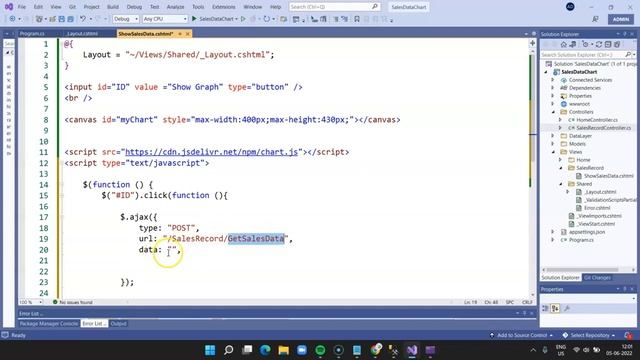Open the Any CPU platform dropdown

(x=165, y=19)
